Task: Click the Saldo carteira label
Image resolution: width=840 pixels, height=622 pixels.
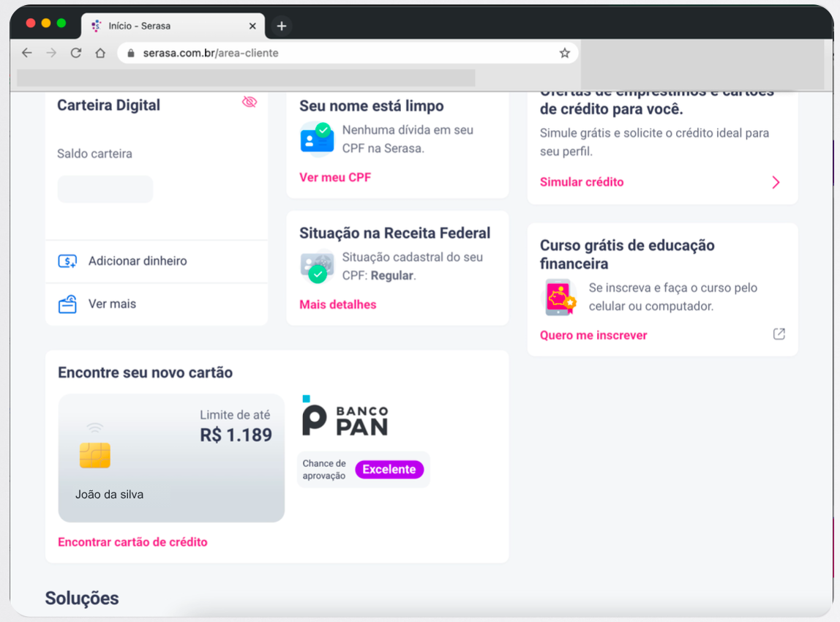Action: pyautogui.click(x=95, y=154)
